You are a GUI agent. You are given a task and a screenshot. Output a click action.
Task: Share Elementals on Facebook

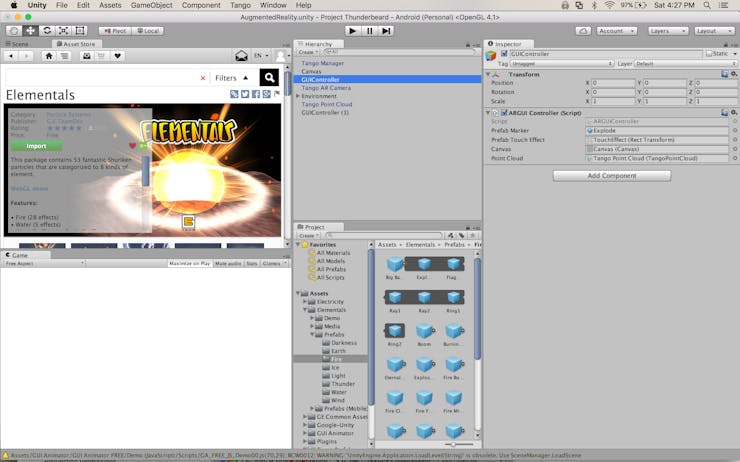tap(256, 94)
